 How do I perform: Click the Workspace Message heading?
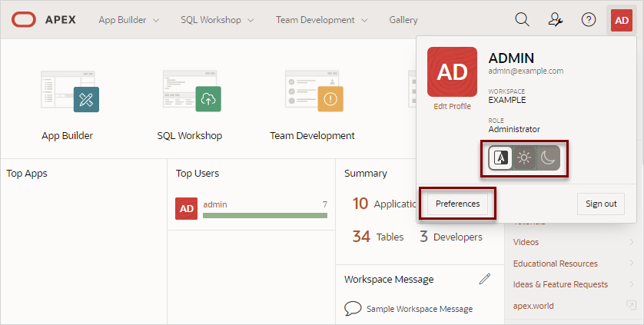(x=389, y=280)
